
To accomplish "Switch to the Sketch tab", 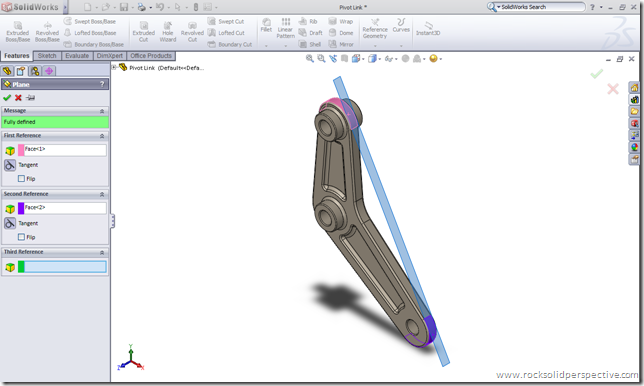I will pyautogui.click(x=47, y=56).
